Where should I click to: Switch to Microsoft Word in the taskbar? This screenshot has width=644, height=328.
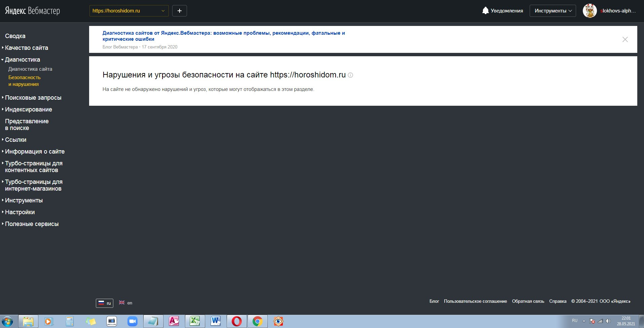pyautogui.click(x=216, y=321)
